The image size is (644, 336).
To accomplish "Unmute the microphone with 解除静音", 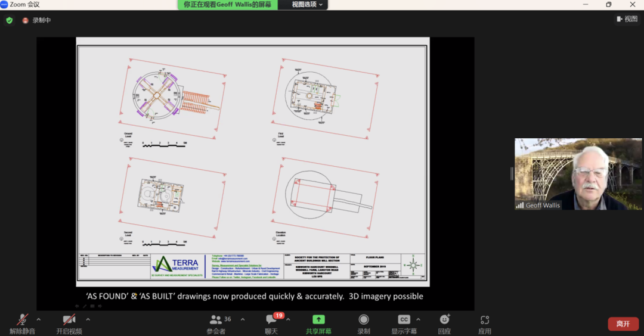I will 22,323.
